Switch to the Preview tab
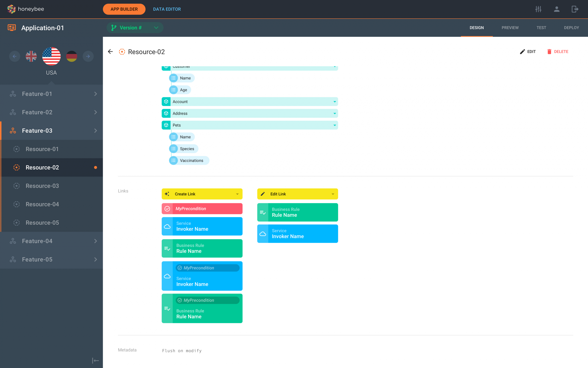The image size is (588, 368). click(x=510, y=28)
